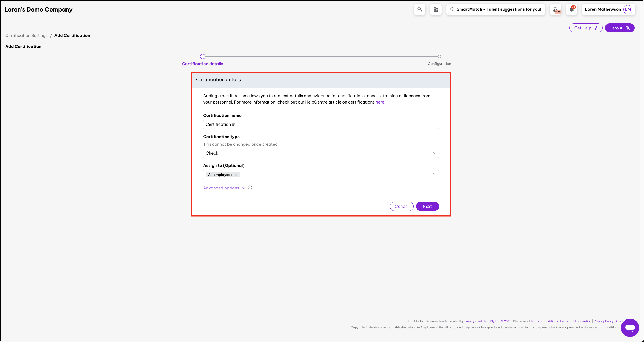Open the company building icon menu

[436, 9]
